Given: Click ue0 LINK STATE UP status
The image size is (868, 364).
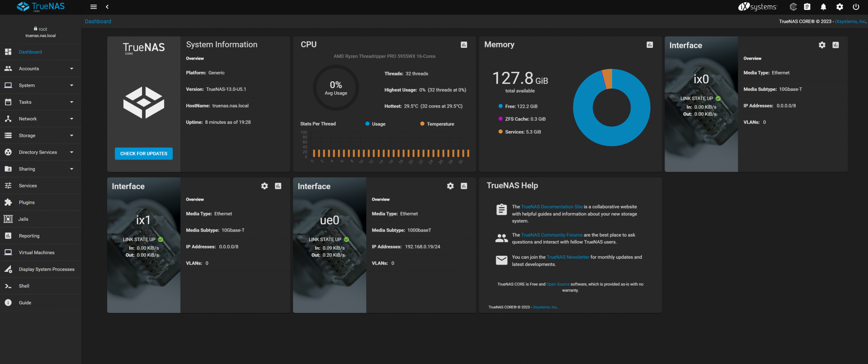Looking at the screenshot, I should click(x=329, y=239).
